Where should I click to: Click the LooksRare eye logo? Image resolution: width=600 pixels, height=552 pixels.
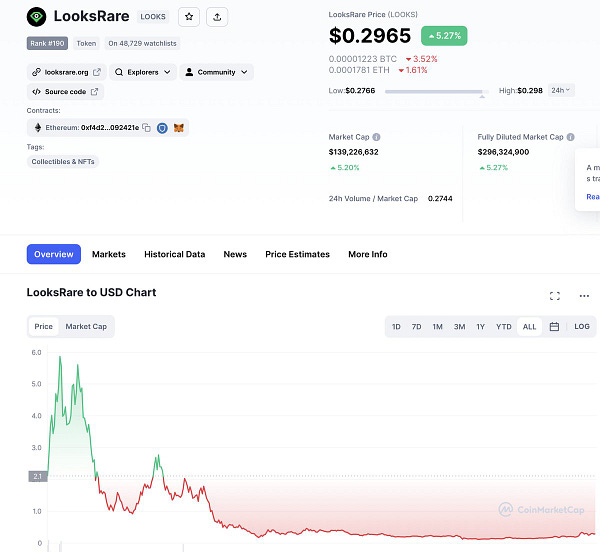[36, 17]
